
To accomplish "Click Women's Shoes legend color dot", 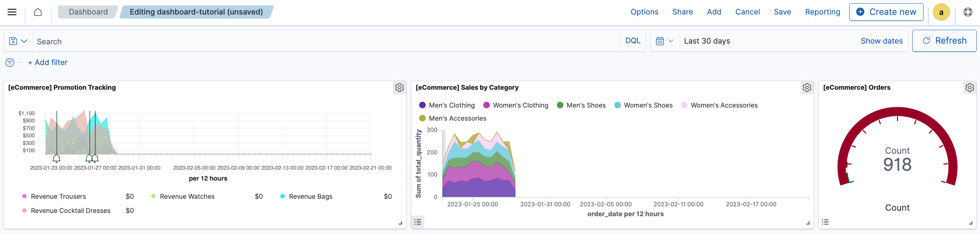I will (x=617, y=105).
